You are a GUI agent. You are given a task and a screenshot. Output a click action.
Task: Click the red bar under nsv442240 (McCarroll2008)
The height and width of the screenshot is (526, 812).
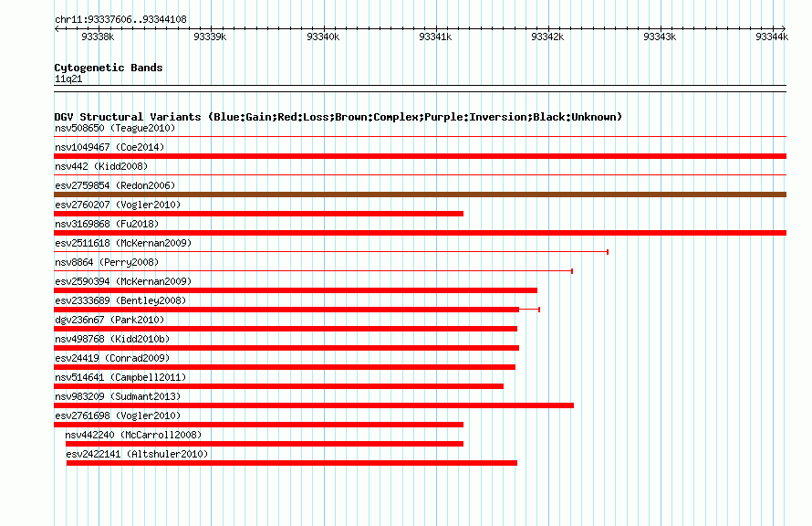pyautogui.click(x=264, y=444)
